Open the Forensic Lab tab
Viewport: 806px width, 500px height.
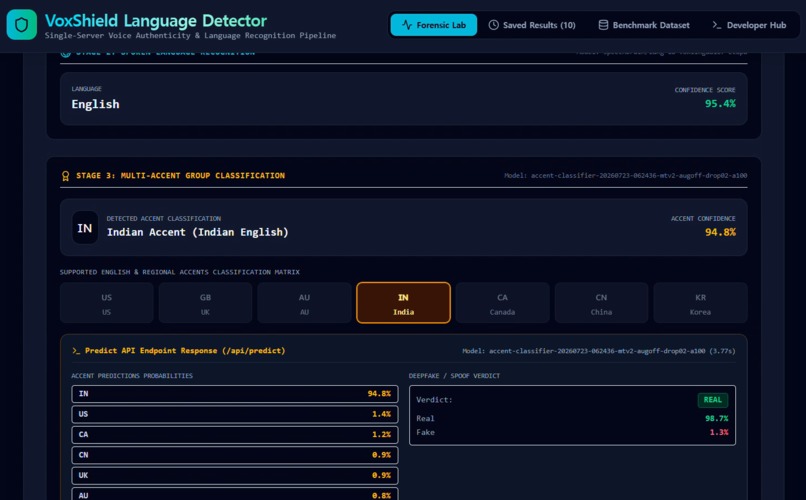(x=433, y=25)
